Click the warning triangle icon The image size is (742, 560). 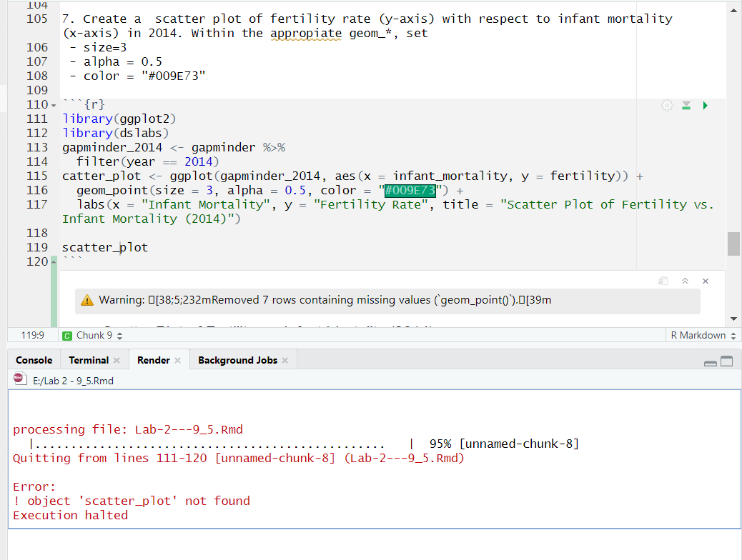(x=87, y=300)
